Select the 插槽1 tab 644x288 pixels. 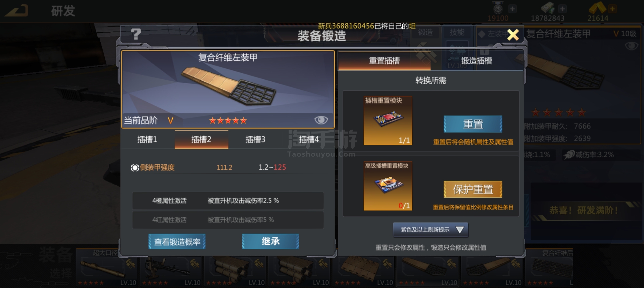click(147, 139)
